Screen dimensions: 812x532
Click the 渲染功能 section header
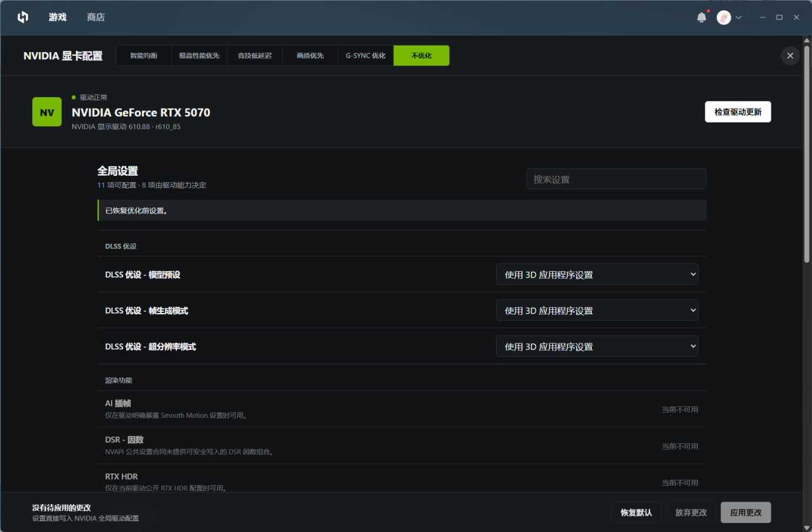click(x=119, y=380)
